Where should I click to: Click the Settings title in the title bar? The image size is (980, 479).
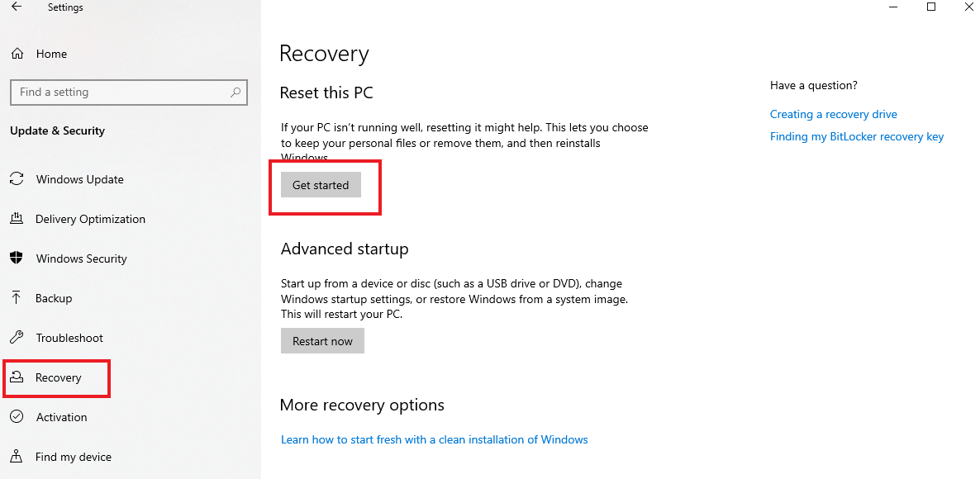(x=64, y=7)
